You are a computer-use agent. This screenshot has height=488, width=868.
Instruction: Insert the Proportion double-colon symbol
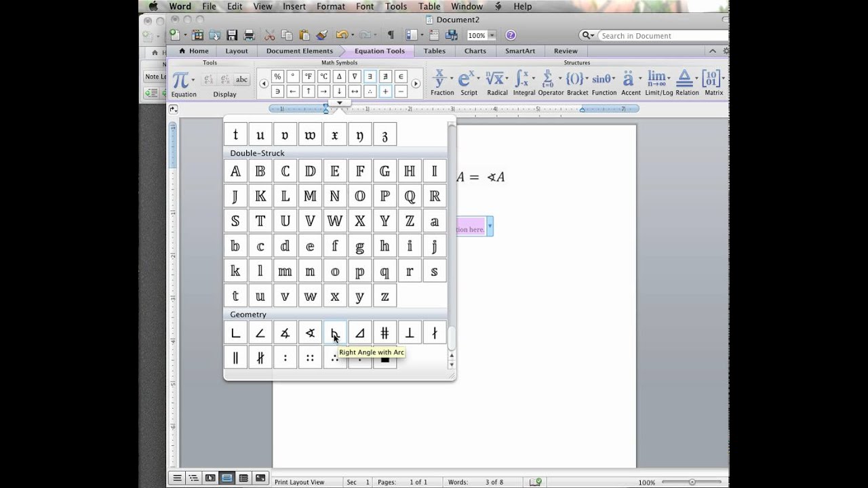click(310, 357)
